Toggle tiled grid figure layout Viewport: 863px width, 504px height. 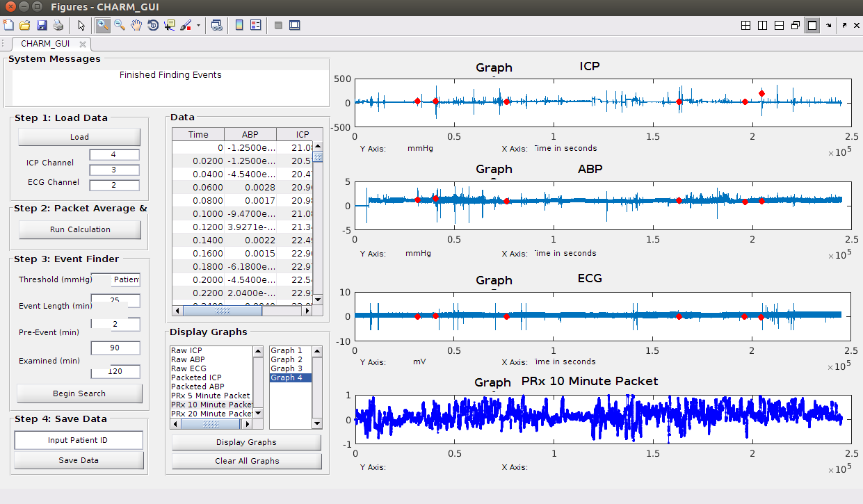click(x=745, y=26)
